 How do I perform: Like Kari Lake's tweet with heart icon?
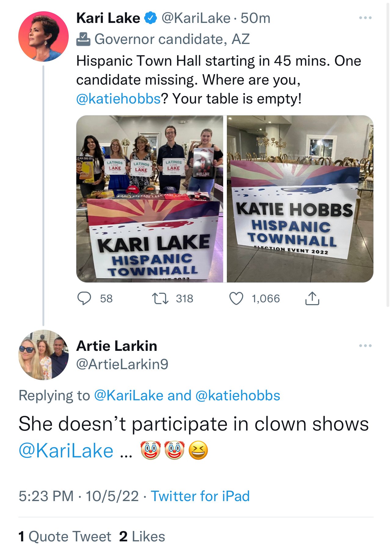[236, 298]
